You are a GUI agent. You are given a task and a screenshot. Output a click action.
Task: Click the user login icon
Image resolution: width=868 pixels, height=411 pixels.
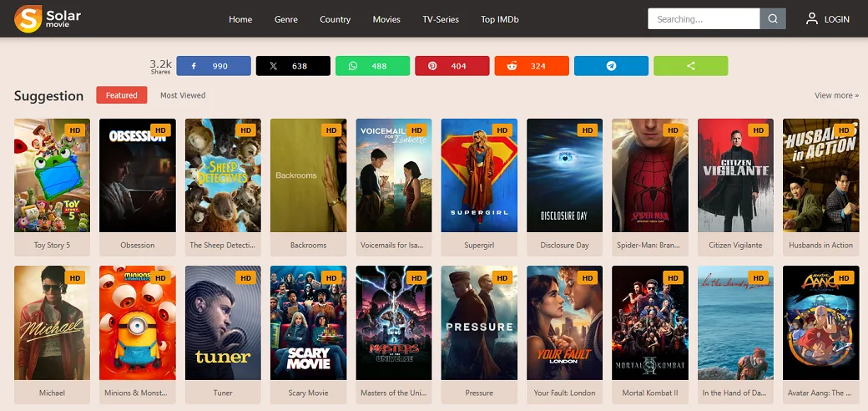[x=811, y=19]
